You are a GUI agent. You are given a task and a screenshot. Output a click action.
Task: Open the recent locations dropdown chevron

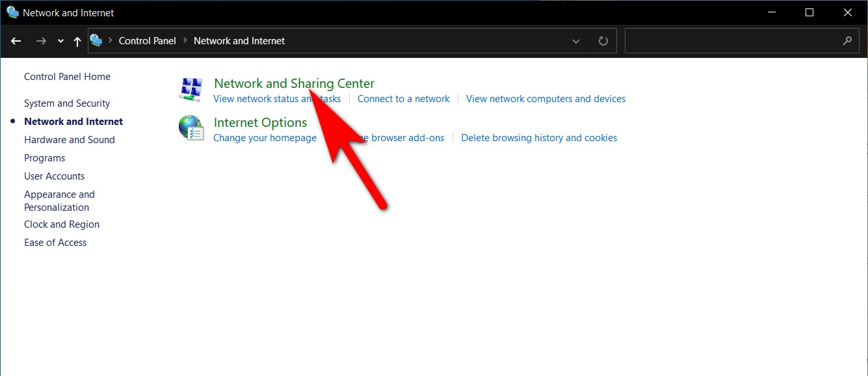[x=60, y=41]
